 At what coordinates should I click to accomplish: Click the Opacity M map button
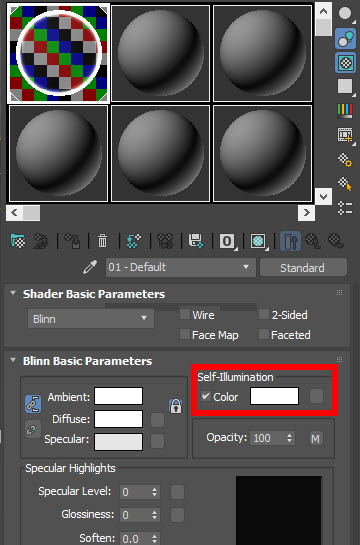(x=316, y=439)
